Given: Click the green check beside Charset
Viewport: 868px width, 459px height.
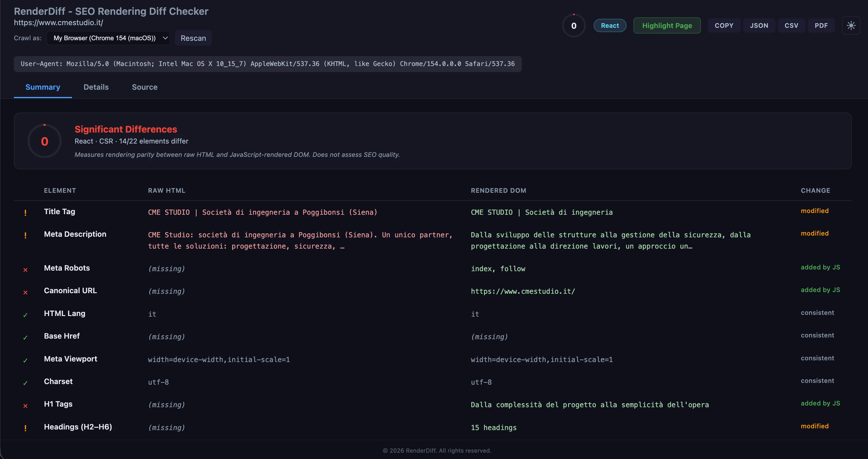Looking at the screenshot, I should pyautogui.click(x=25, y=383).
